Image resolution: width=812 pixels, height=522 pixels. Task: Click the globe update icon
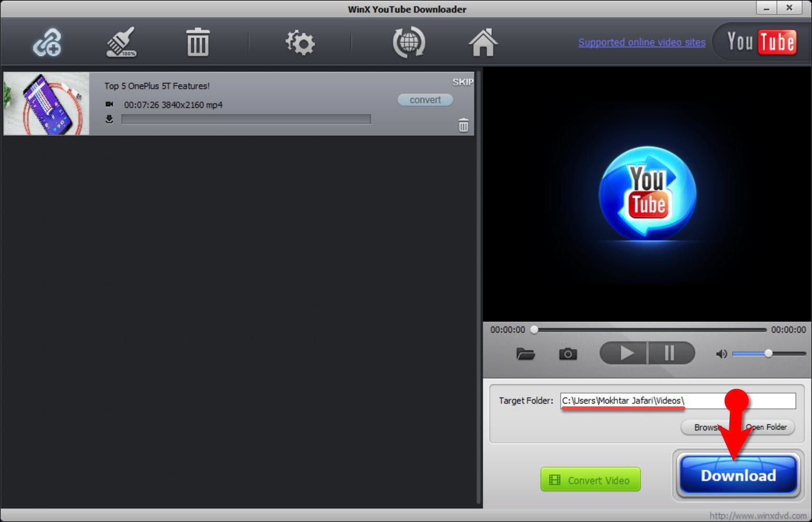click(x=409, y=43)
